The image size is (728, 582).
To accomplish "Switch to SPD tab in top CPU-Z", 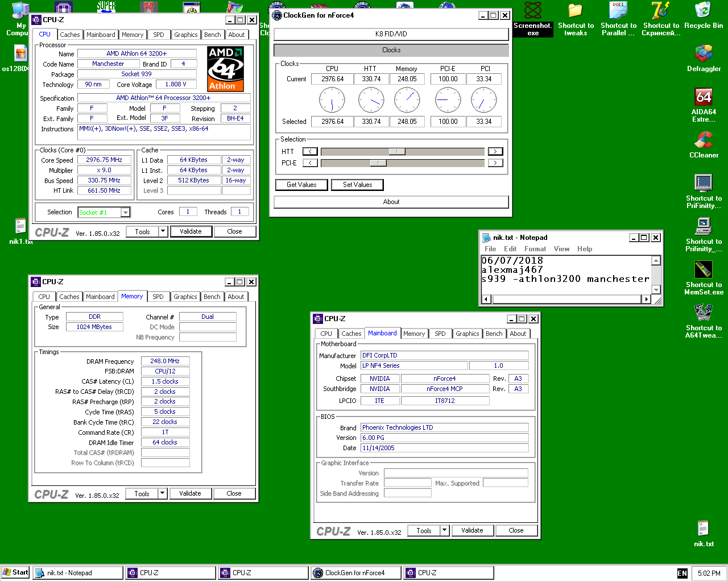I will 159,35.
